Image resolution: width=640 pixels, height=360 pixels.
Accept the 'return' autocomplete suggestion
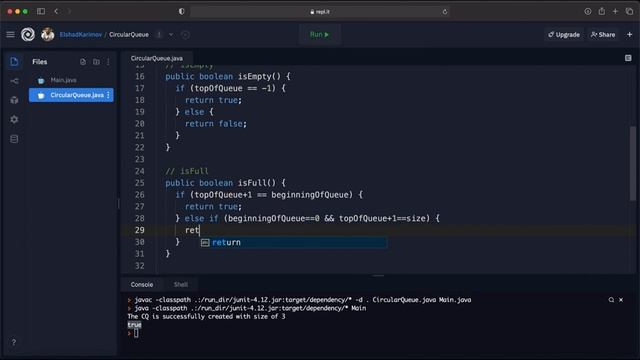[294, 242]
